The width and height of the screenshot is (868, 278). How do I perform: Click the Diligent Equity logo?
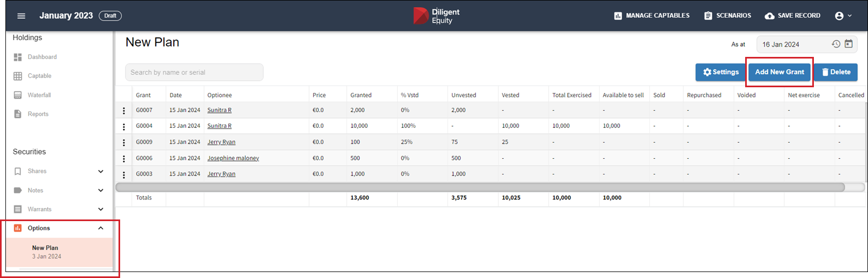(x=436, y=16)
